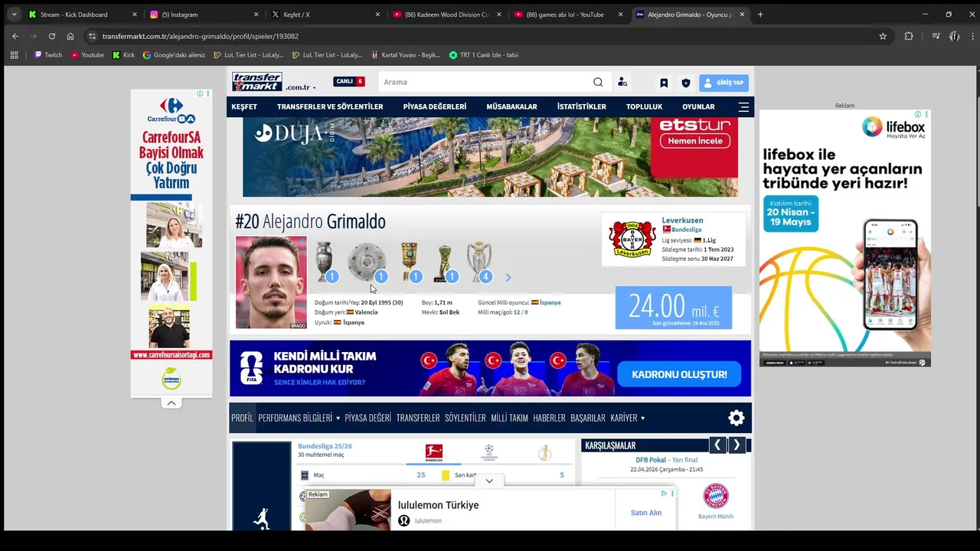
Task: Open Kick bookmark in bookmarks bar
Action: click(x=123, y=55)
